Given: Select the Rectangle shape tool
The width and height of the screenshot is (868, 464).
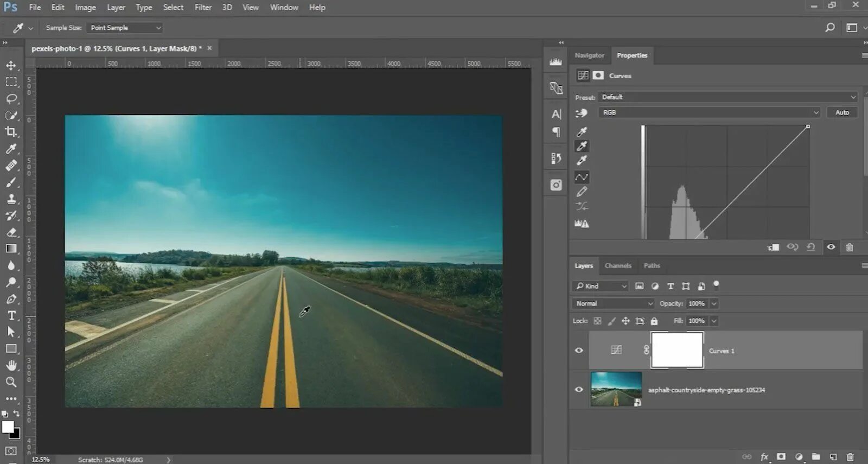Looking at the screenshot, I should [x=11, y=348].
